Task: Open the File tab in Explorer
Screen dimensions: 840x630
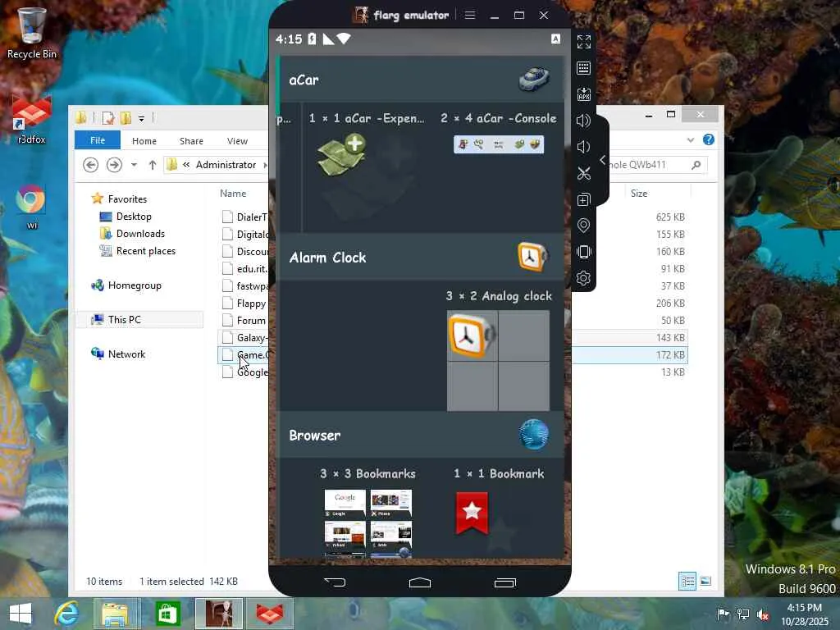Action: pos(98,140)
